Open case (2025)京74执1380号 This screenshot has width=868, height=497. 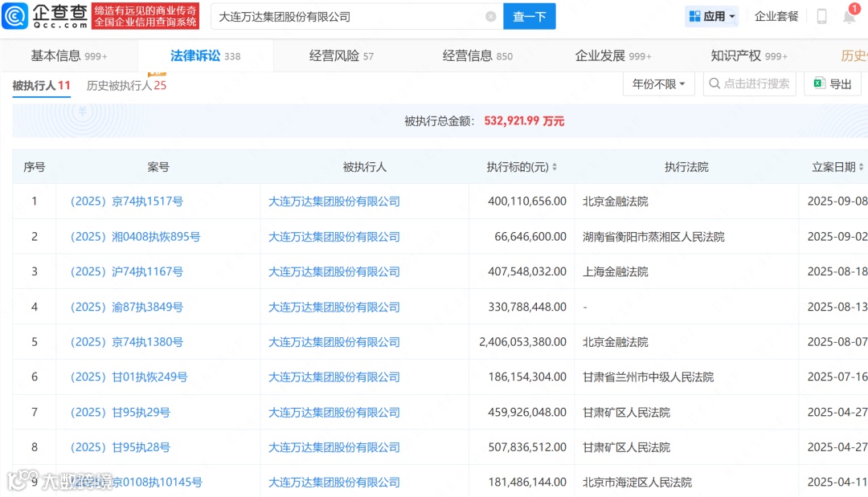tap(127, 342)
